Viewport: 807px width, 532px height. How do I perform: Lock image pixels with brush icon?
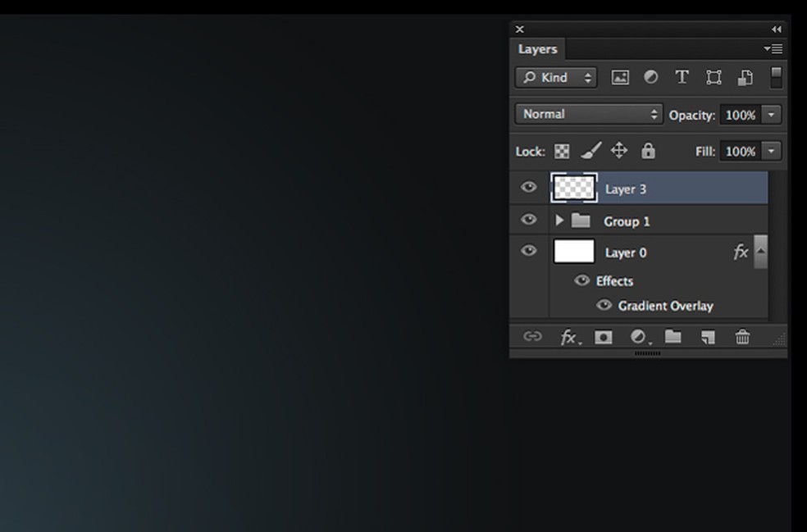590,151
